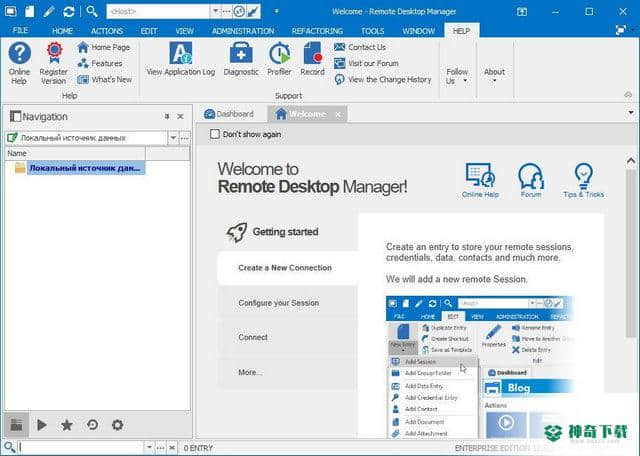Open the search filter dropdown at bottom
This screenshot has height=456, width=640.
[149, 448]
